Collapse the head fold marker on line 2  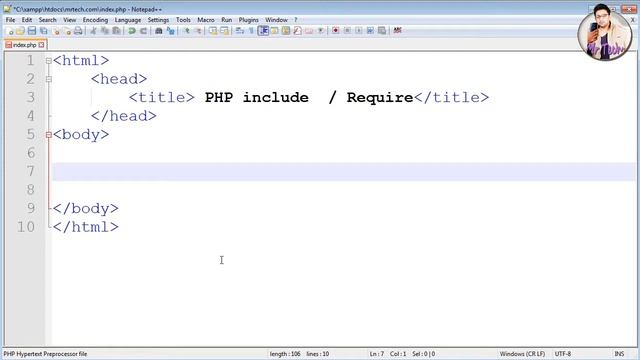tap(49, 79)
